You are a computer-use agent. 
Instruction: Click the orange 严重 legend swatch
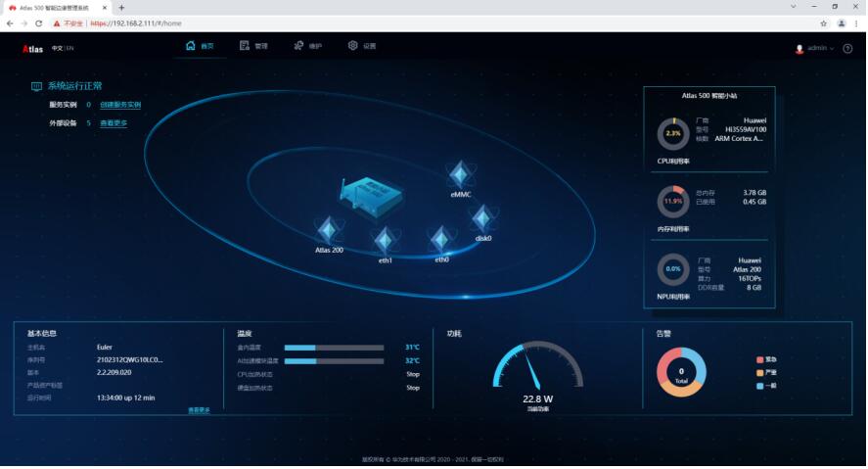tap(759, 373)
